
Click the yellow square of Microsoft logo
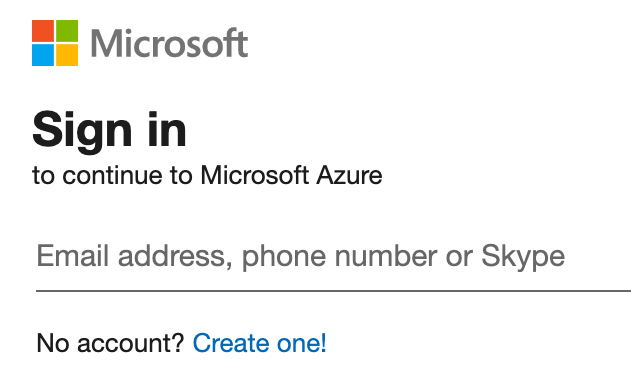coord(67,55)
